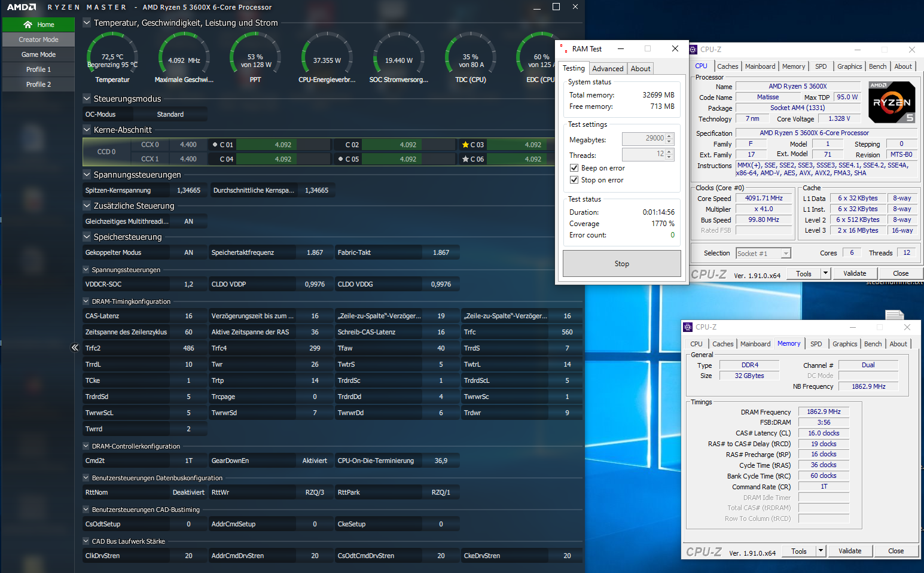924x573 pixels.
Task: Collapse Temperatur, Geschwindigkeit section
Action: pyautogui.click(x=87, y=23)
